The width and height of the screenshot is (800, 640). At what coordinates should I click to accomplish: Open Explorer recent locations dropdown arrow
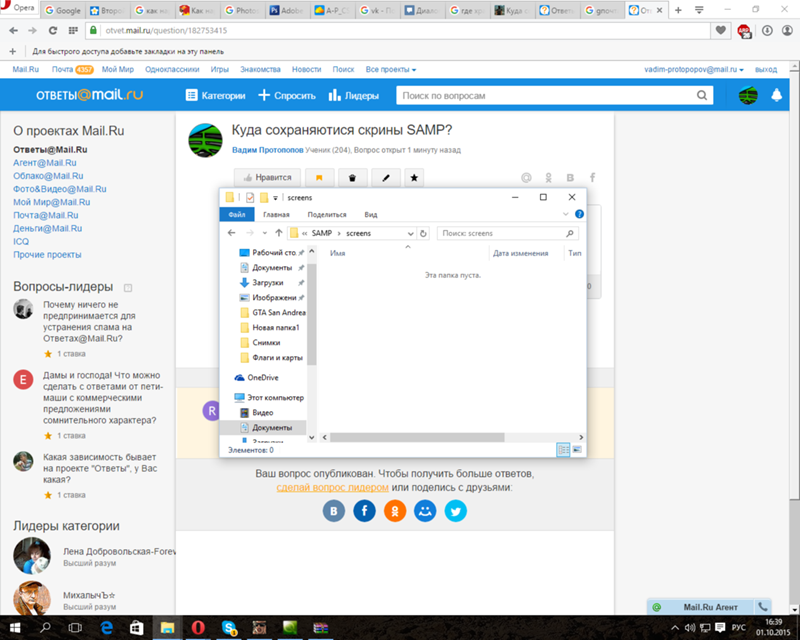click(264, 233)
